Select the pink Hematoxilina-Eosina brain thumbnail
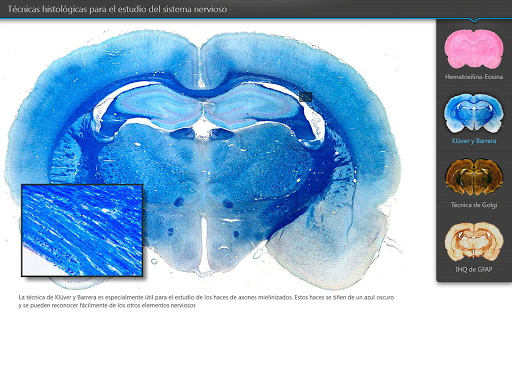 [474, 49]
